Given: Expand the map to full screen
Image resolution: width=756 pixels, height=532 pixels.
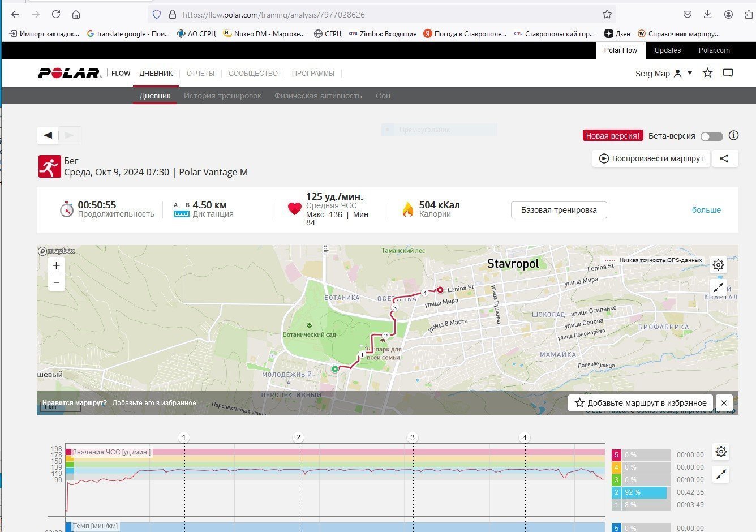Looking at the screenshot, I should (x=719, y=288).
